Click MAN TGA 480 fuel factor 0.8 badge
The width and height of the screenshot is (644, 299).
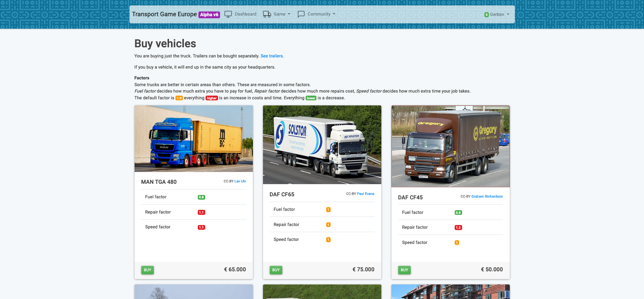(201, 197)
